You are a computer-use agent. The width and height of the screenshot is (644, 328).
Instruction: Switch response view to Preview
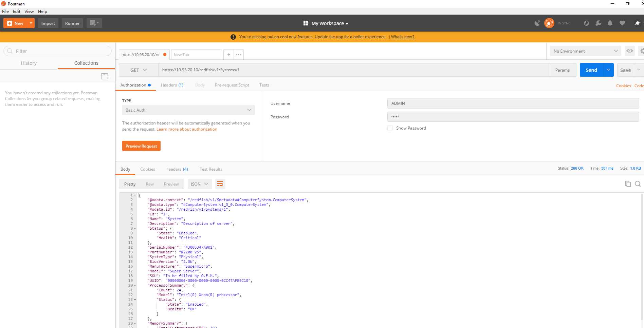pos(171,184)
